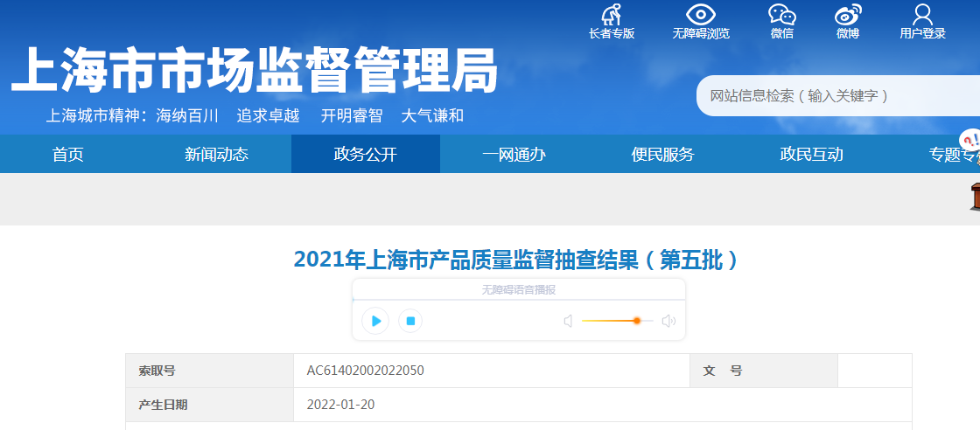
Task: Click the 索取号 table header cell
Action: [209, 371]
